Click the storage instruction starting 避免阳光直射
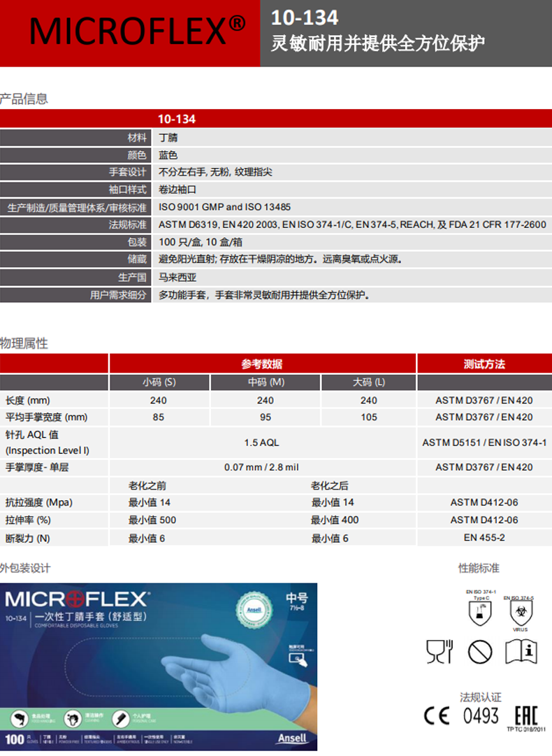This screenshot has height=756, width=552. click(x=280, y=259)
